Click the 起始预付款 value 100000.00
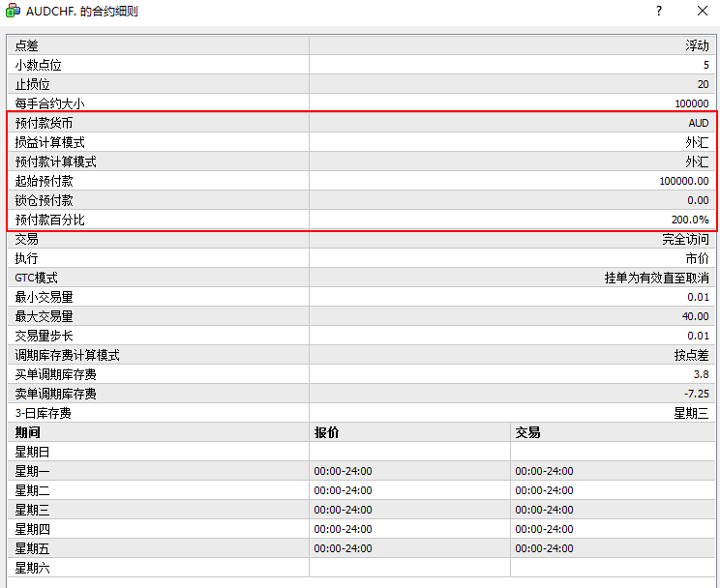 684,181
